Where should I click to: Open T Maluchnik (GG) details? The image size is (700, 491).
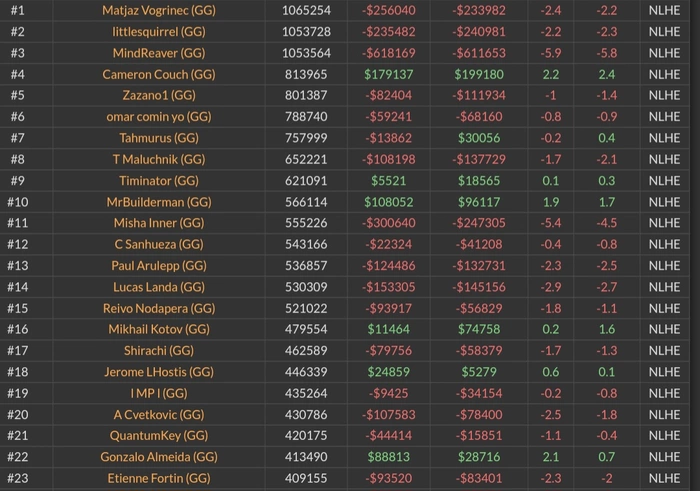click(159, 160)
